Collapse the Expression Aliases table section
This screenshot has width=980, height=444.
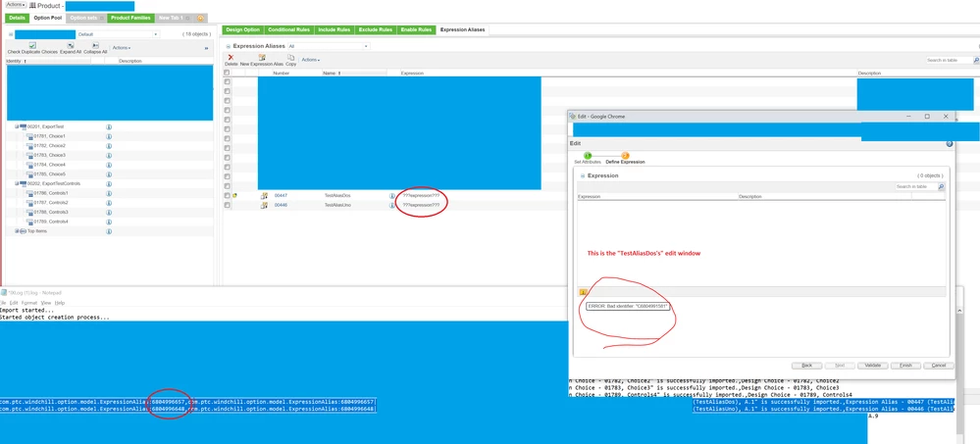click(229, 46)
